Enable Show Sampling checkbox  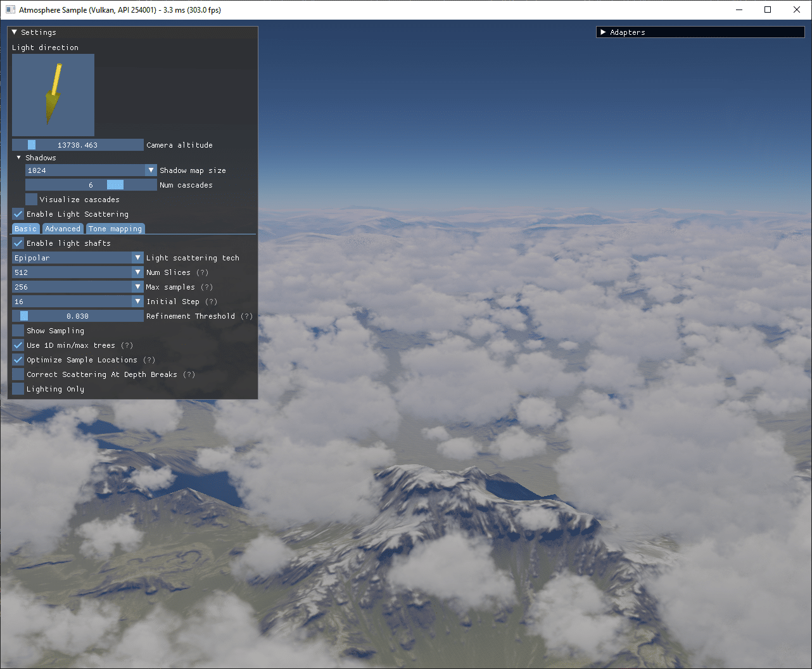[18, 331]
